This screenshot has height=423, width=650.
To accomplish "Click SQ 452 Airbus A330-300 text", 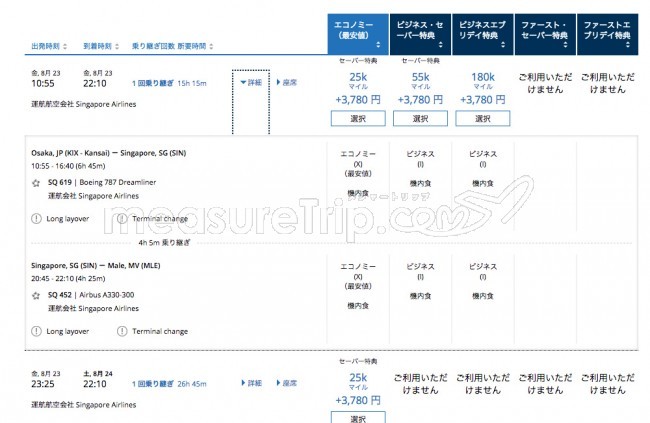I will click(x=91, y=295).
